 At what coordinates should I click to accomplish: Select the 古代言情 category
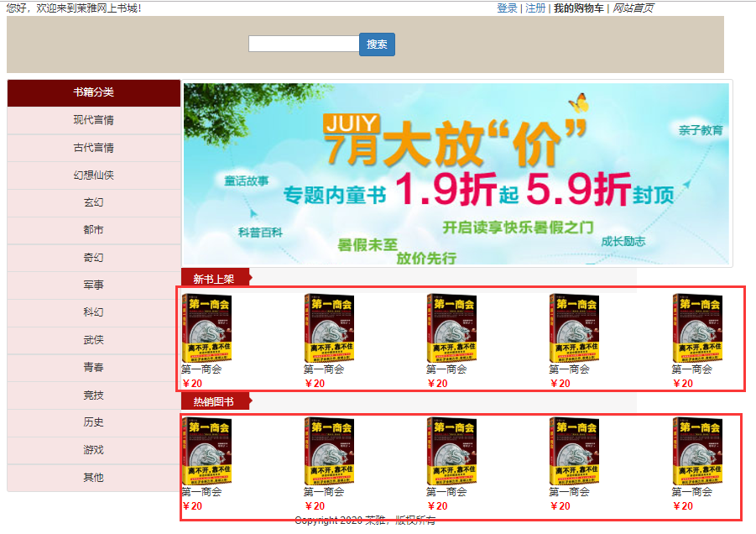coord(93,148)
